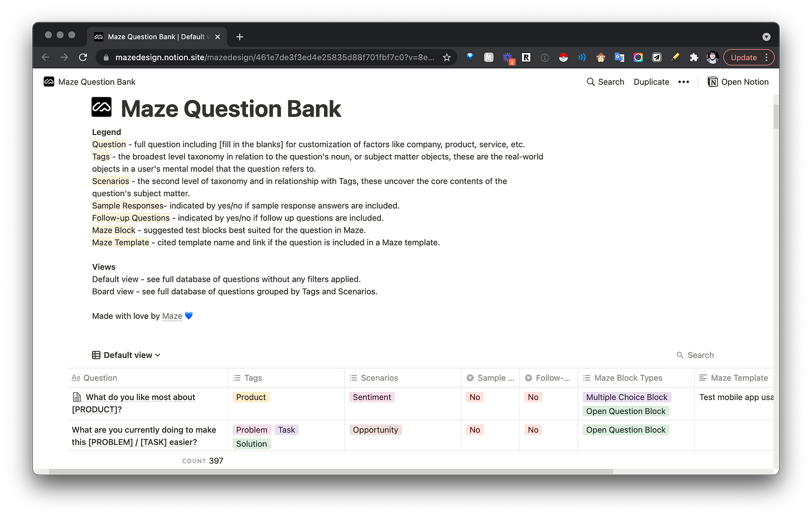
Task: Click the Multiple Choice Block tag
Action: tap(627, 397)
